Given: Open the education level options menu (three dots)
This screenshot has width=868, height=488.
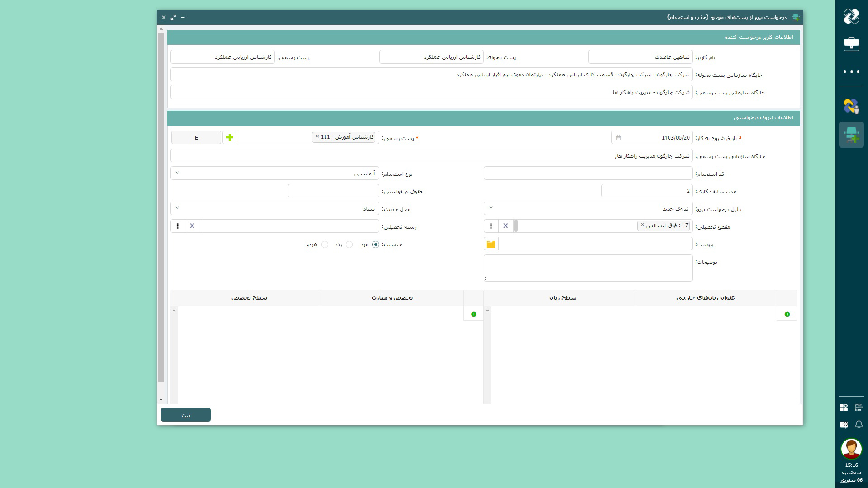Looking at the screenshot, I should click(x=491, y=226).
